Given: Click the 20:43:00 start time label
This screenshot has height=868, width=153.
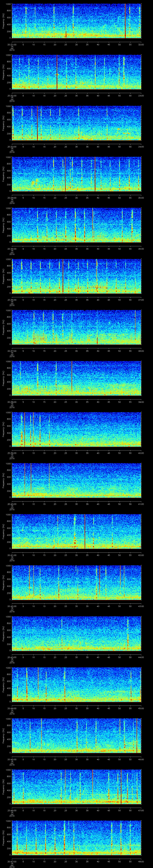Looking at the screenshot, I should [12, 657].
